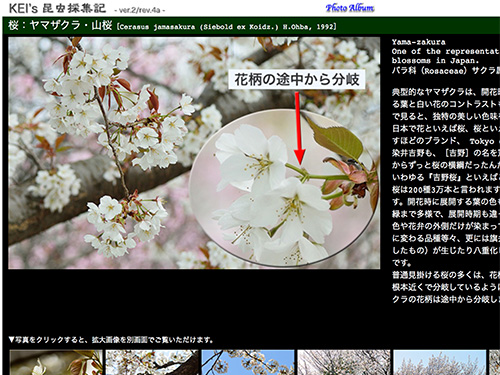500x375 pixels.
Task: Click the Yama-zakura text line
Action: coord(419,42)
